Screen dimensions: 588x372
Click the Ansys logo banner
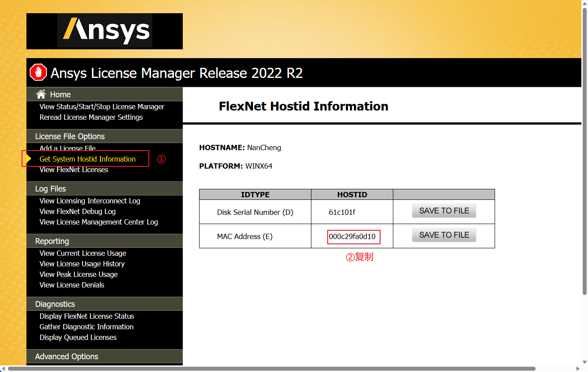point(104,31)
